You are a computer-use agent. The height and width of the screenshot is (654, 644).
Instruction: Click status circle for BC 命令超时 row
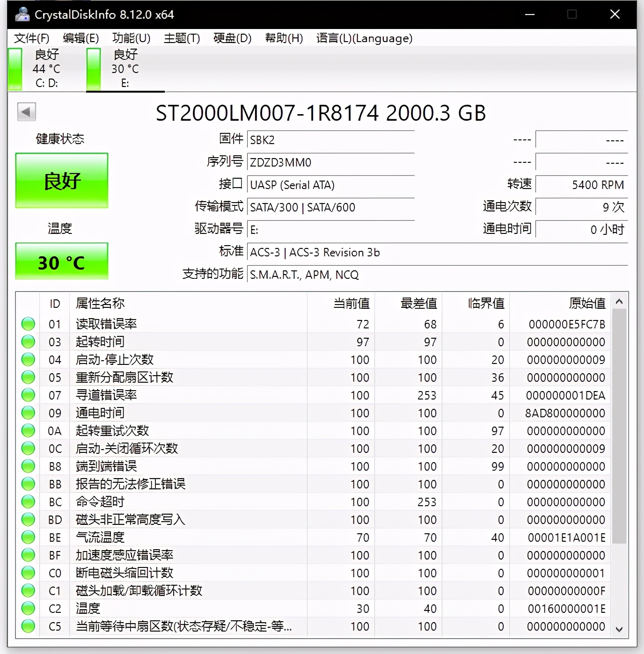tap(28, 501)
